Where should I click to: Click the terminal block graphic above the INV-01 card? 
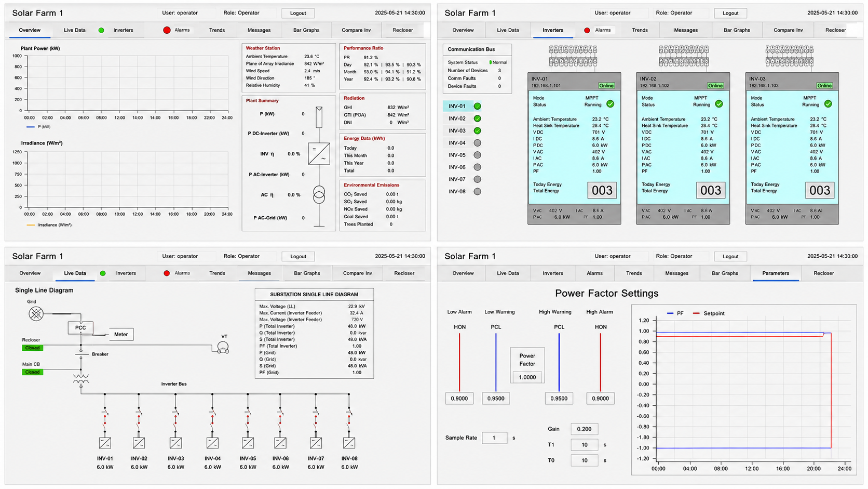(x=573, y=56)
